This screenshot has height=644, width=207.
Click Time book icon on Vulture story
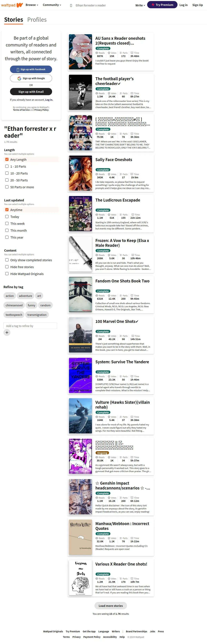[132, 417]
